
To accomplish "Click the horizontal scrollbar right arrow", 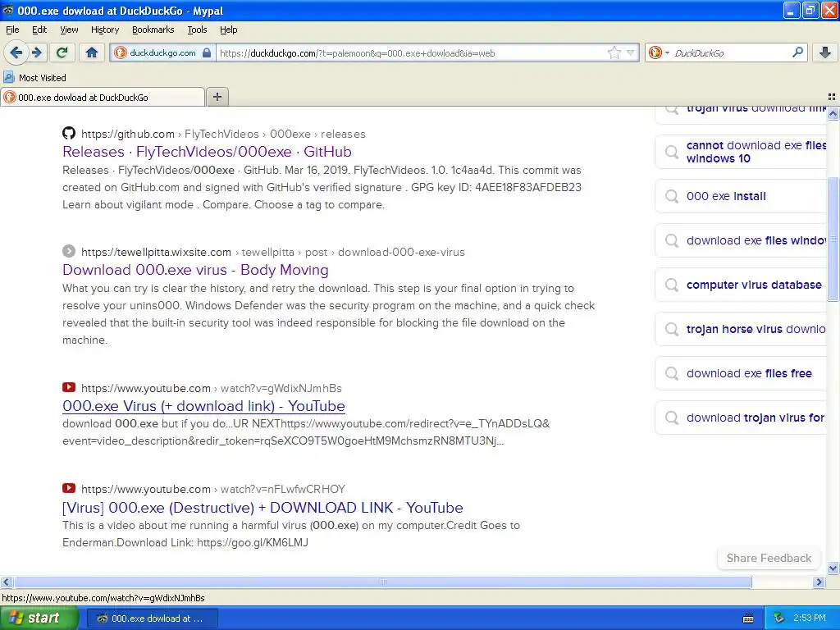I will click(x=819, y=582).
